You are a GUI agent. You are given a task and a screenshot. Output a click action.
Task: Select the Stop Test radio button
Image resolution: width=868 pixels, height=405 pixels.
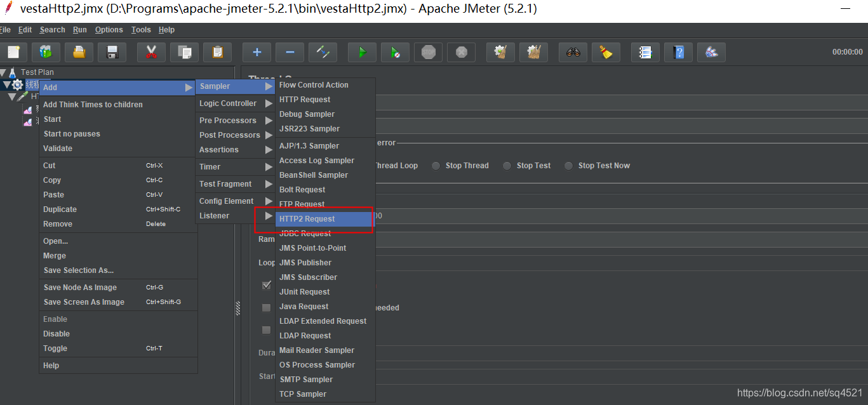click(507, 166)
